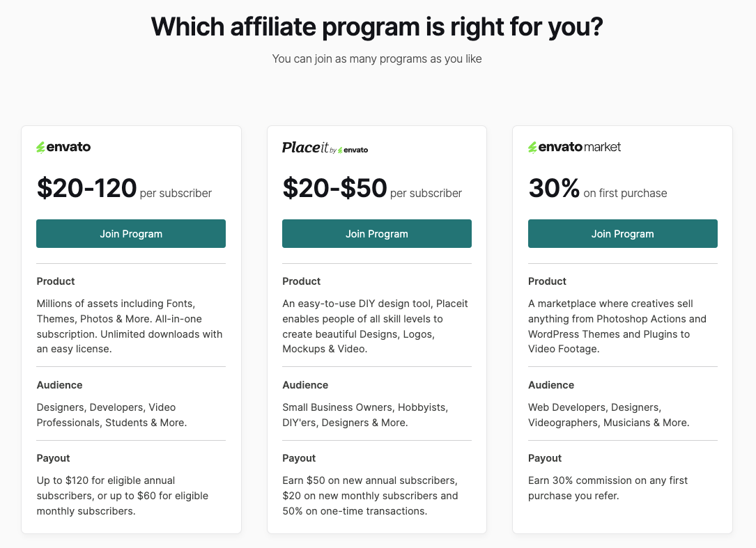Click the '$20-$50 per subscriber' pricing text

pos(371,189)
